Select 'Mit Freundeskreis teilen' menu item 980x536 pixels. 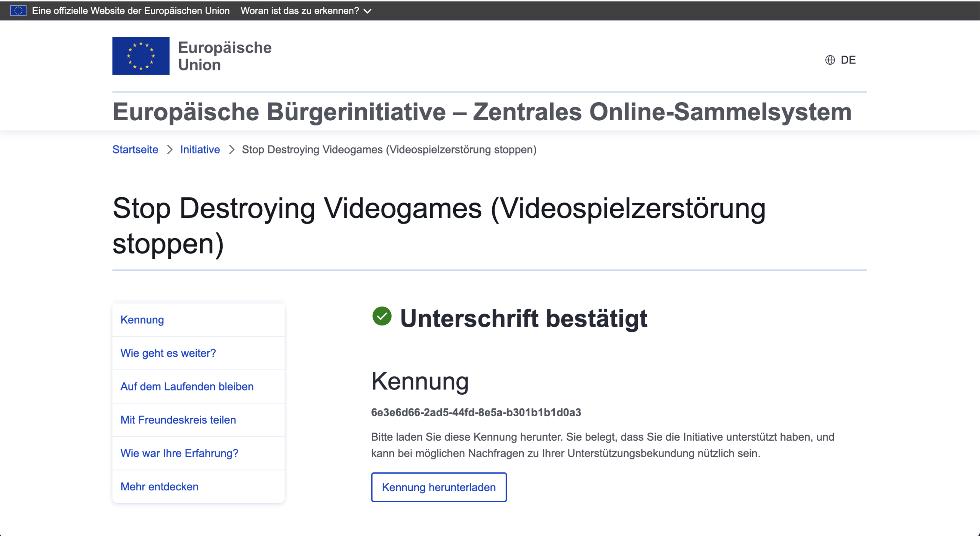click(178, 420)
